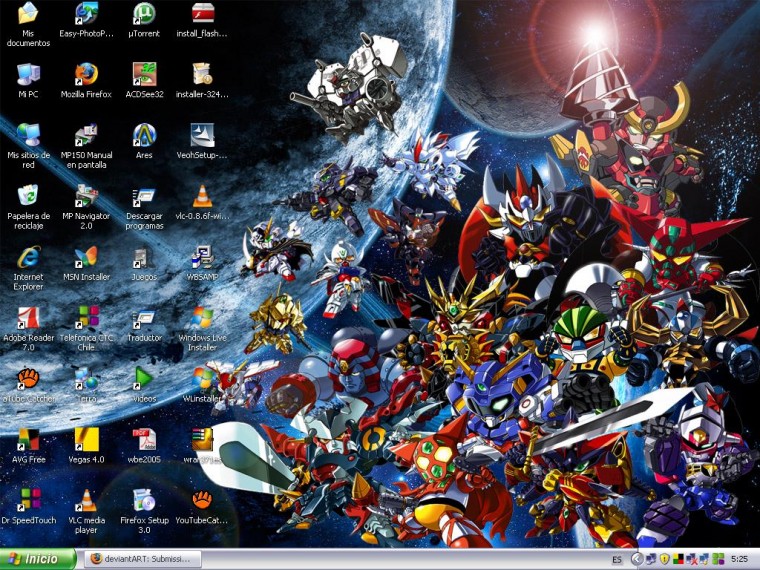Viewport: 760px width, 570px height.
Task: Select the YouTubeCat paw icon
Action: click(x=203, y=500)
